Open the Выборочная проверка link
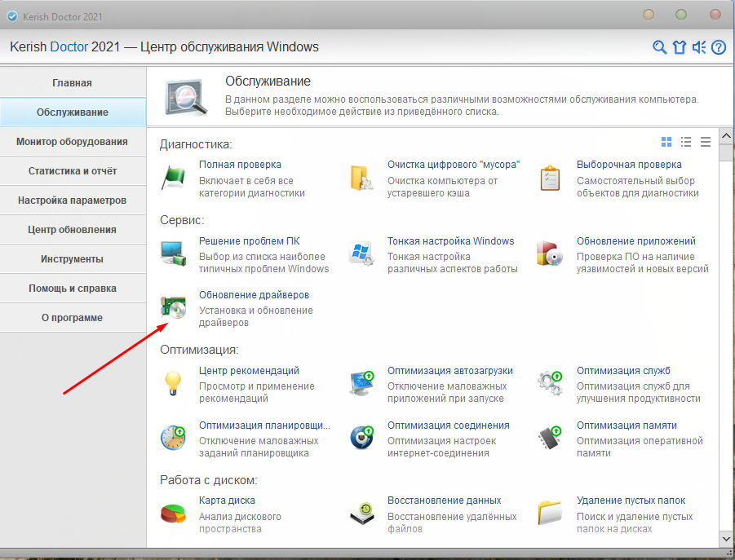Screen dimensions: 735x560 (x=629, y=165)
